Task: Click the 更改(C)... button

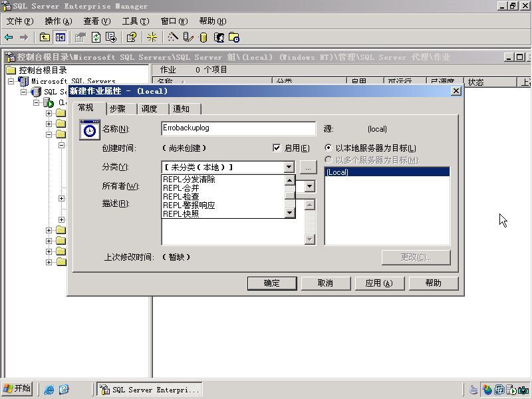Action: coord(416,257)
